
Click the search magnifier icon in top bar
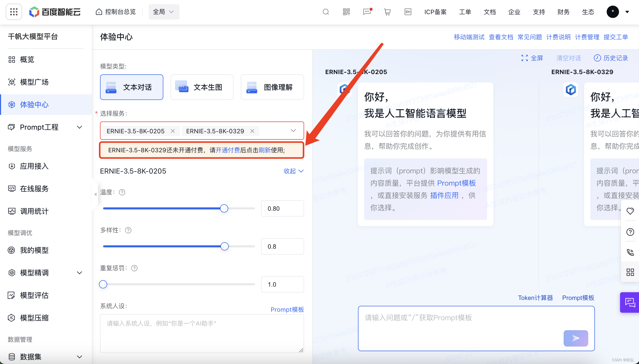tap(326, 12)
